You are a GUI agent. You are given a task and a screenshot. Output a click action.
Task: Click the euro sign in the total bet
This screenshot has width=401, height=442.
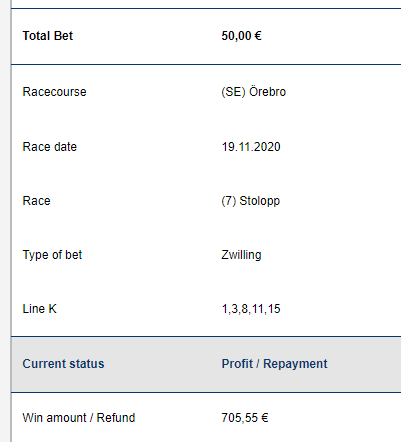pyautogui.click(x=258, y=36)
